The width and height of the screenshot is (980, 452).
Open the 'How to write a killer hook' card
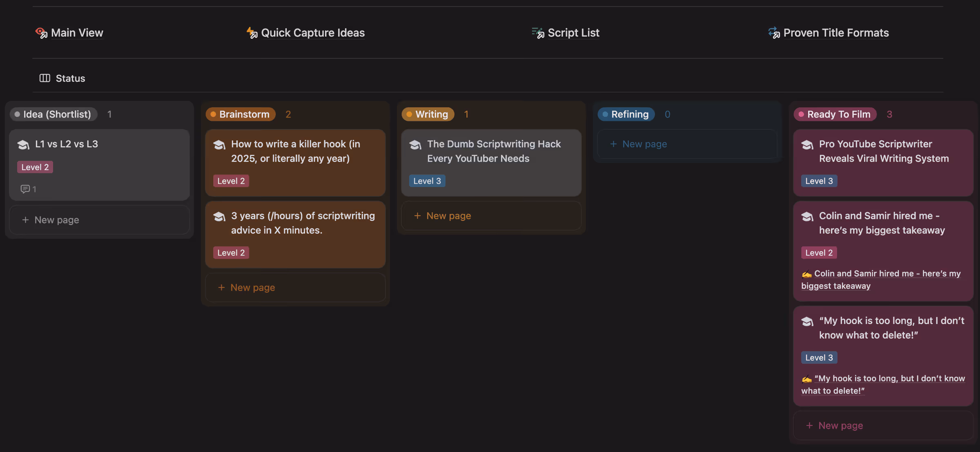[295, 151]
